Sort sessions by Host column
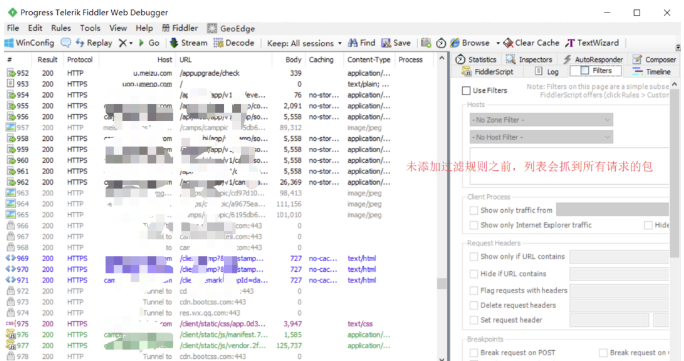This screenshot has width=684, height=361. click(x=138, y=60)
